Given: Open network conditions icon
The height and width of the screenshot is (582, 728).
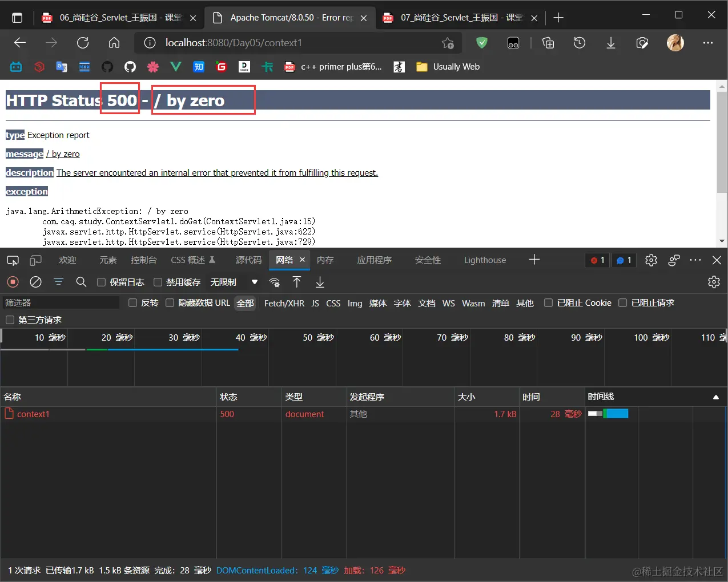Looking at the screenshot, I should pyautogui.click(x=275, y=282).
